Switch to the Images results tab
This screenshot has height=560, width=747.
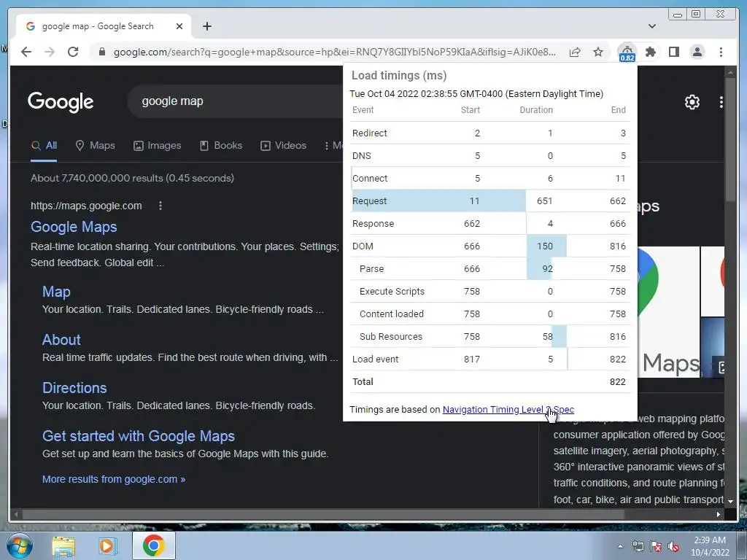tap(158, 146)
